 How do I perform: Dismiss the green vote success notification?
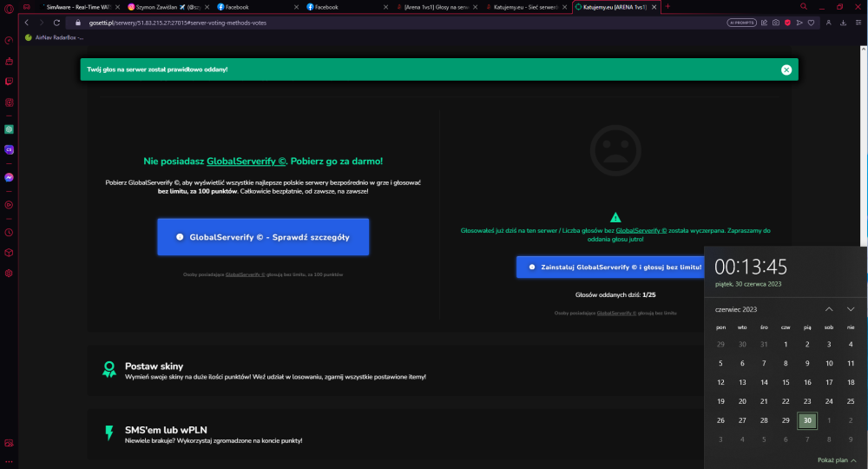pos(786,69)
